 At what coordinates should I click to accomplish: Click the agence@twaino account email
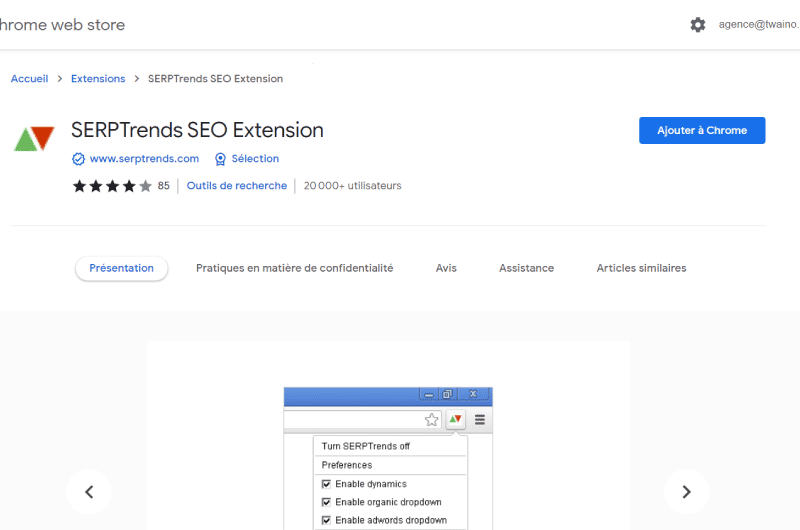[759, 24]
